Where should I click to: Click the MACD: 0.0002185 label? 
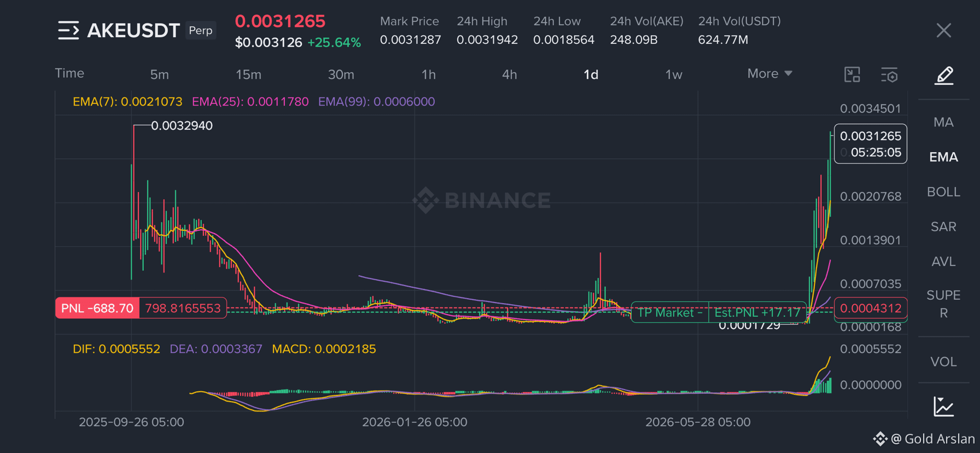coord(324,349)
